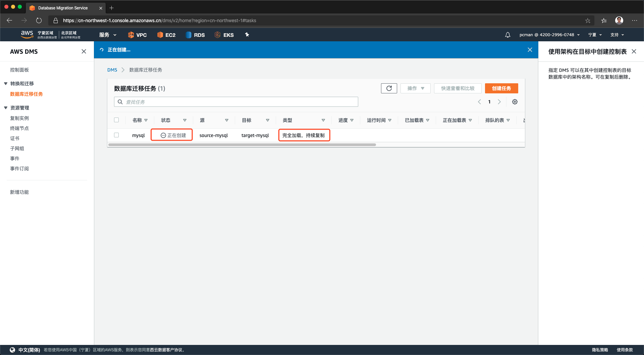
Task: Collapse the 转换和迁移 sidebar section
Action: [x=6, y=84]
